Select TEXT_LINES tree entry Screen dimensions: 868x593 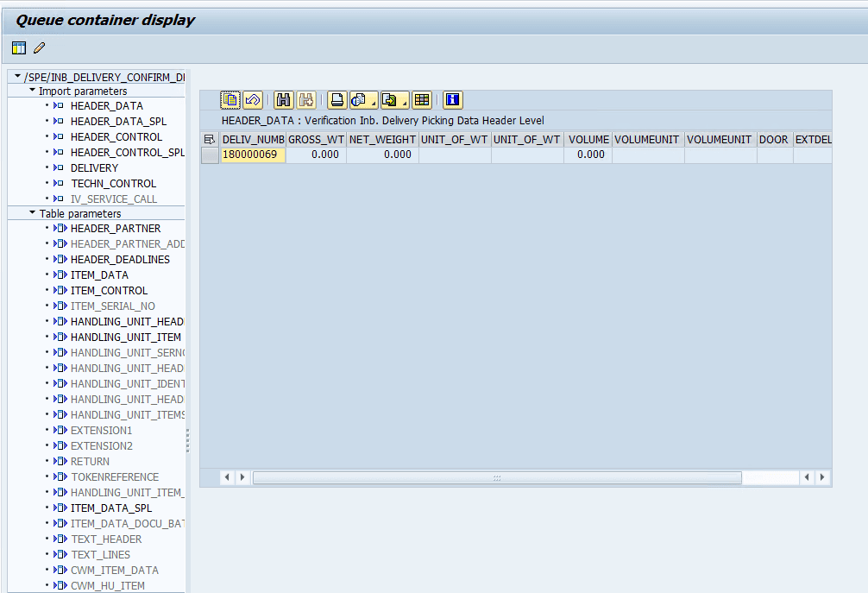pos(100,554)
